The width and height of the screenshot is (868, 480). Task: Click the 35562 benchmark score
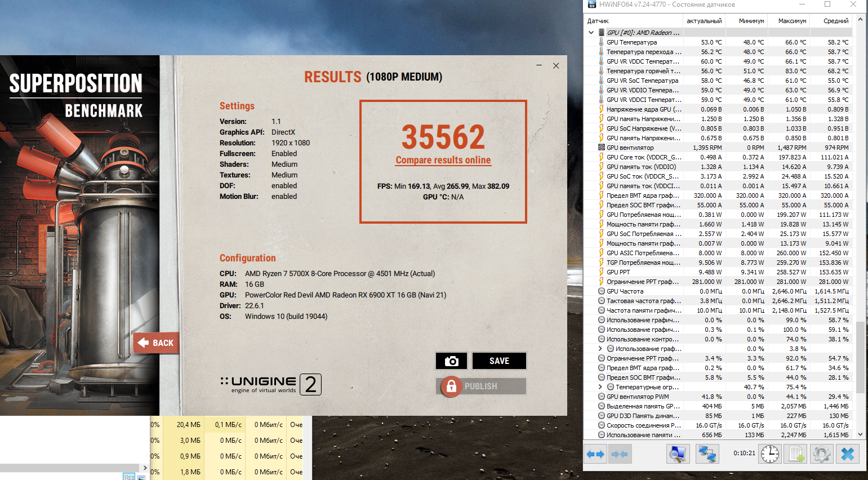[443, 136]
